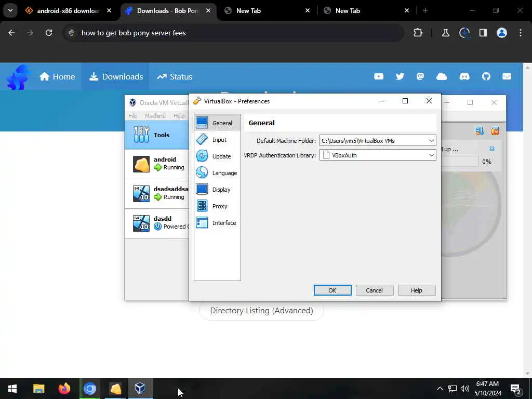Open the Windows Start menu

click(12, 389)
